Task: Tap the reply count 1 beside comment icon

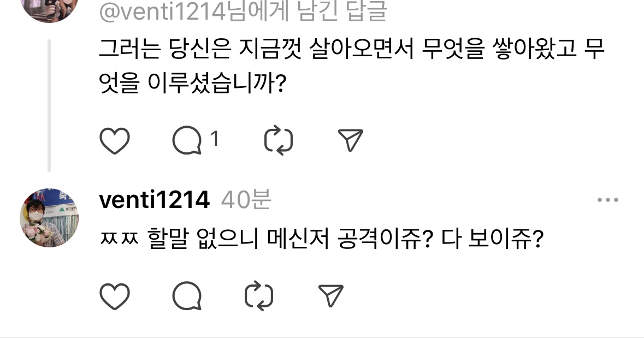Action: 215,140
